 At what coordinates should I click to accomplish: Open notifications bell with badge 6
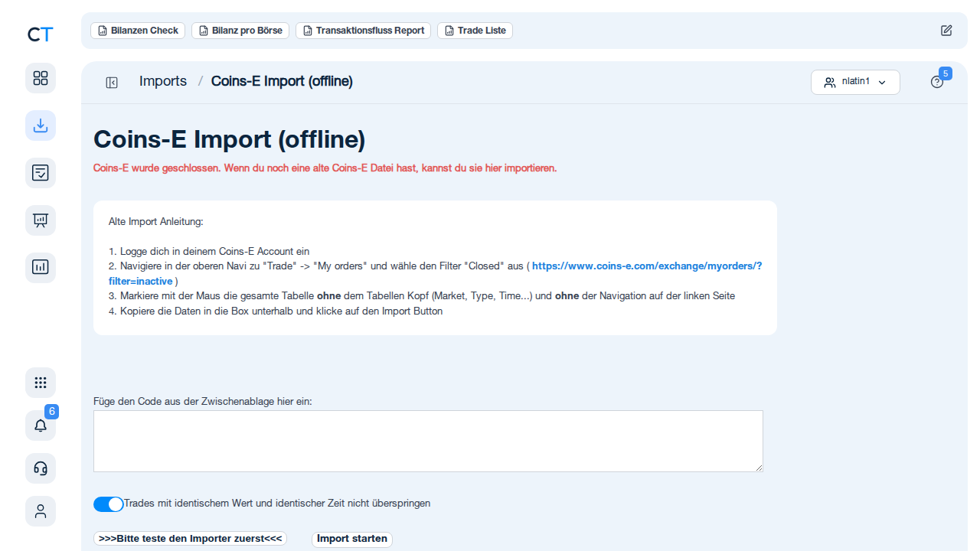[41, 425]
